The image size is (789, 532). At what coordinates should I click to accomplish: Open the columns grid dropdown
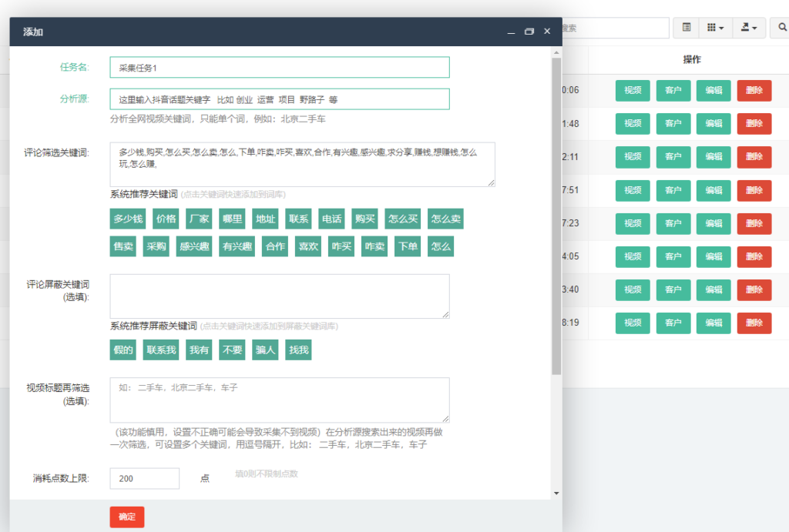[x=715, y=28]
